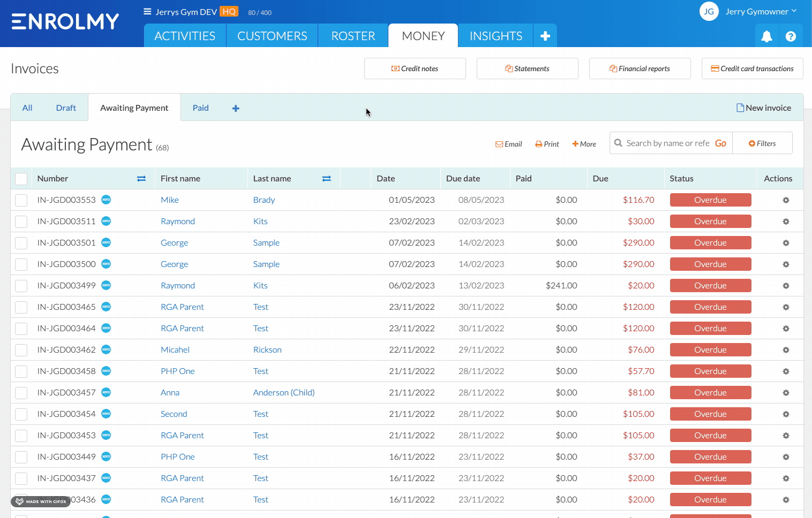Click the Email button
The image size is (812, 518).
(509, 144)
